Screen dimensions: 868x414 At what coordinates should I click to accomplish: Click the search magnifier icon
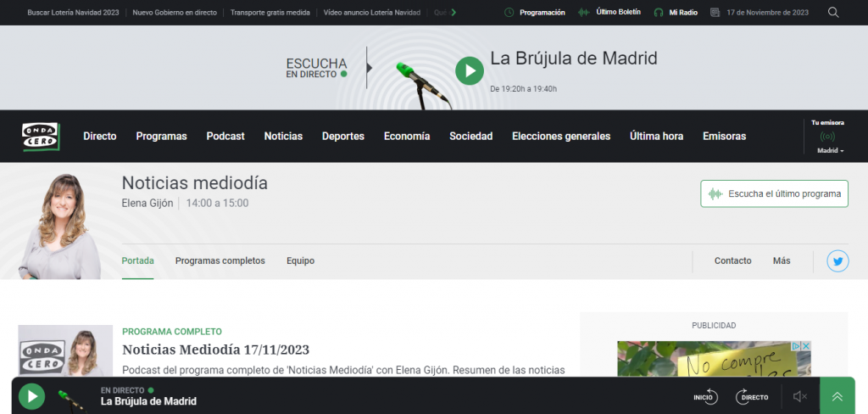[x=833, y=13]
